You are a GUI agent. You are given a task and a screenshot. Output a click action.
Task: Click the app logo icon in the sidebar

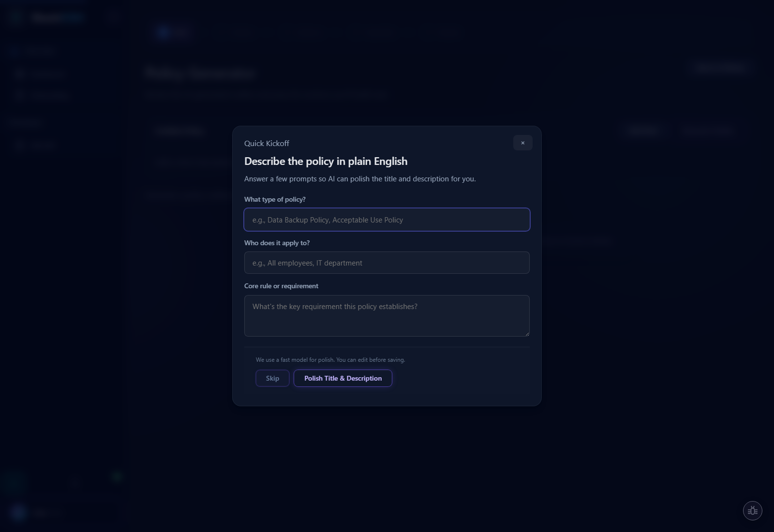coord(16,17)
